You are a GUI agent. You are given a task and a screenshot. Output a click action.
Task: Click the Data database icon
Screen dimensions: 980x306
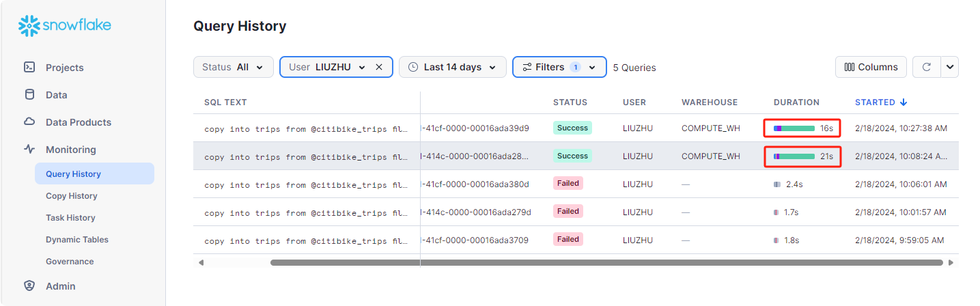click(x=29, y=95)
